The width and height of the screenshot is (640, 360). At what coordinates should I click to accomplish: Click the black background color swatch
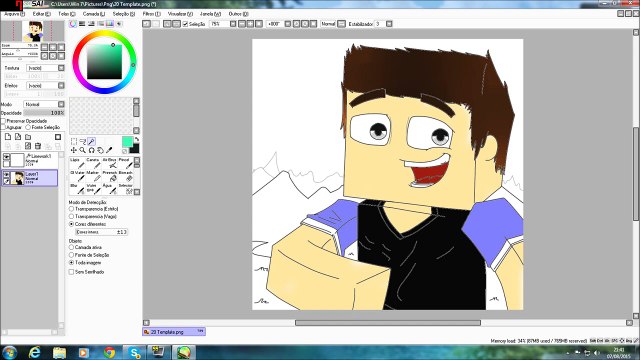(135, 149)
